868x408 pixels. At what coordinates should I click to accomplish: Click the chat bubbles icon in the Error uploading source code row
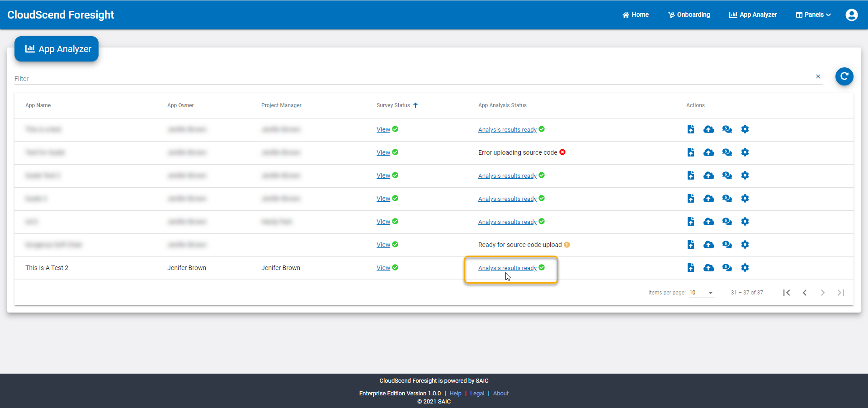727,152
